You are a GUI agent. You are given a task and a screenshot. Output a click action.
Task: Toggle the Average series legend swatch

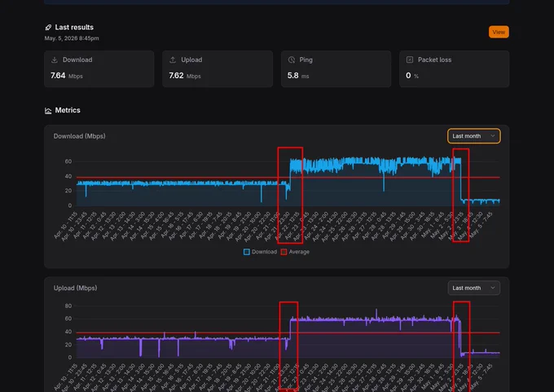284,252
